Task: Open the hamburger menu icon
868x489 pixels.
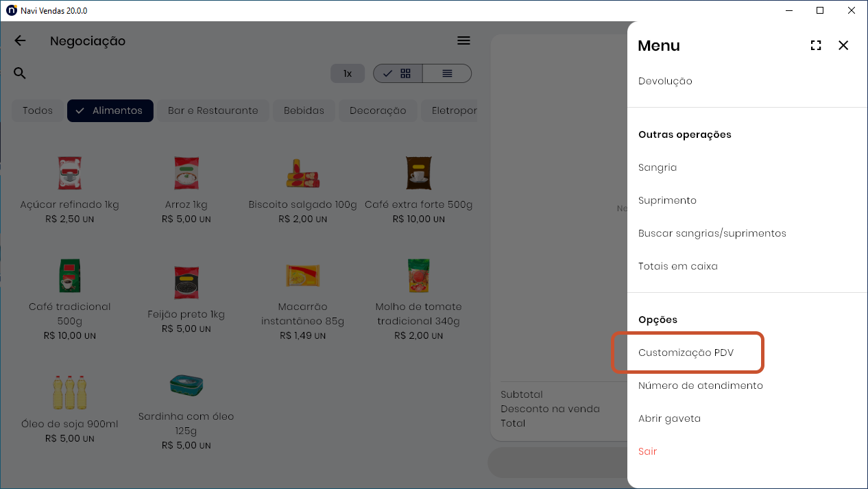Action: (464, 40)
